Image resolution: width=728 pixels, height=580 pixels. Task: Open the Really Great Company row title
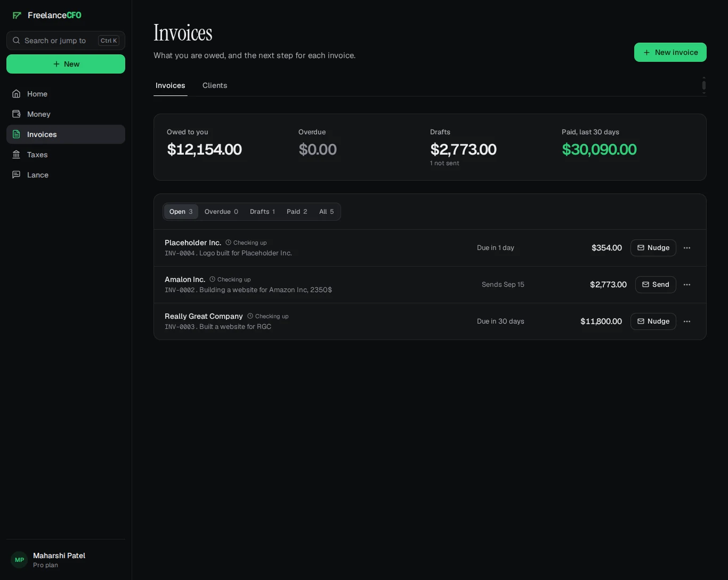click(x=204, y=316)
